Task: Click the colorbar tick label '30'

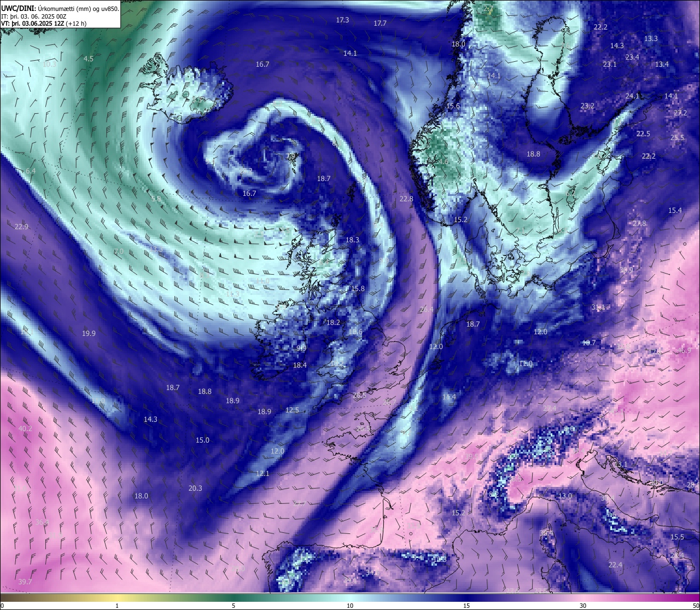Action: click(x=583, y=606)
